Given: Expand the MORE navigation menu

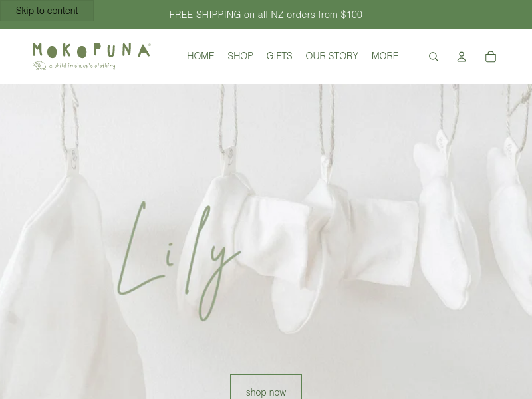Looking at the screenshot, I should pyautogui.click(x=385, y=56).
